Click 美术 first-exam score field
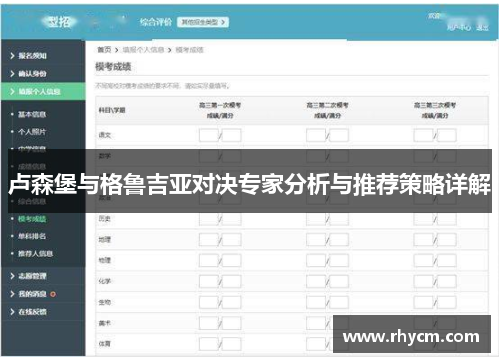 tap(209, 323)
